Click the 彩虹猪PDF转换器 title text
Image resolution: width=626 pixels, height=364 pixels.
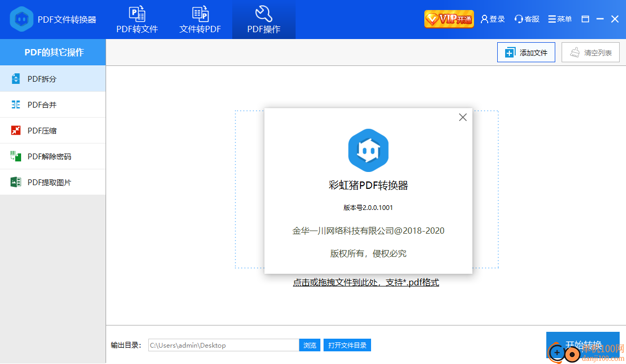click(x=368, y=185)
